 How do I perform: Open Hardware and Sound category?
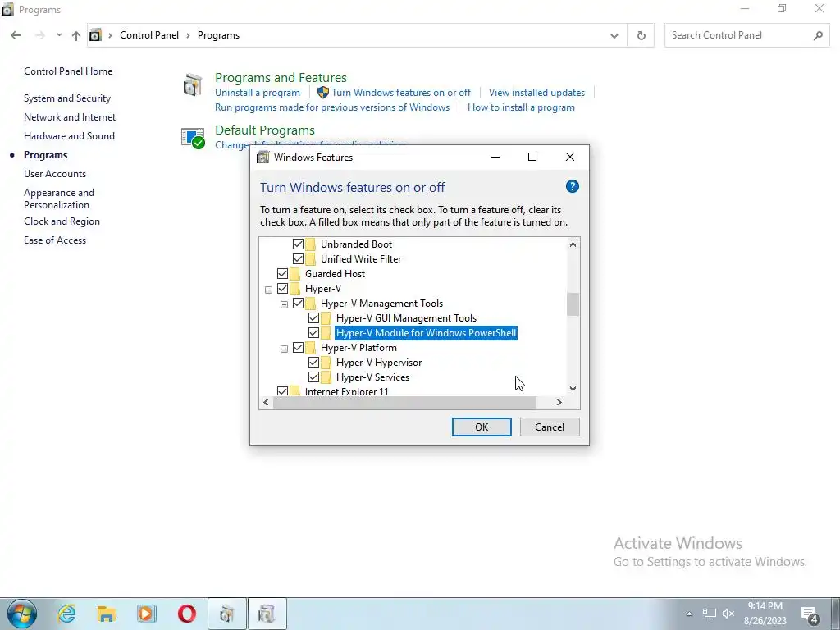tap(69, 136)
